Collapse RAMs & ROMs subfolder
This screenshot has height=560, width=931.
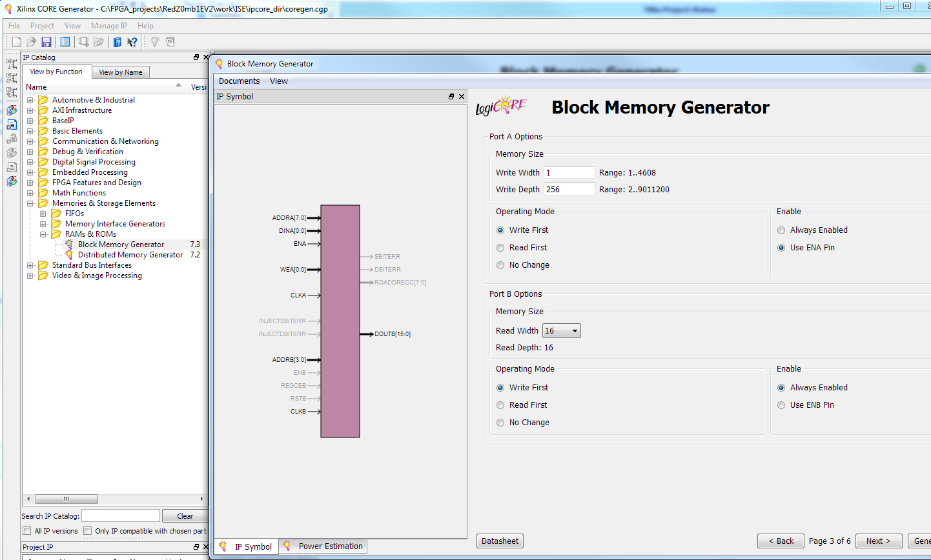pos(43,234)
